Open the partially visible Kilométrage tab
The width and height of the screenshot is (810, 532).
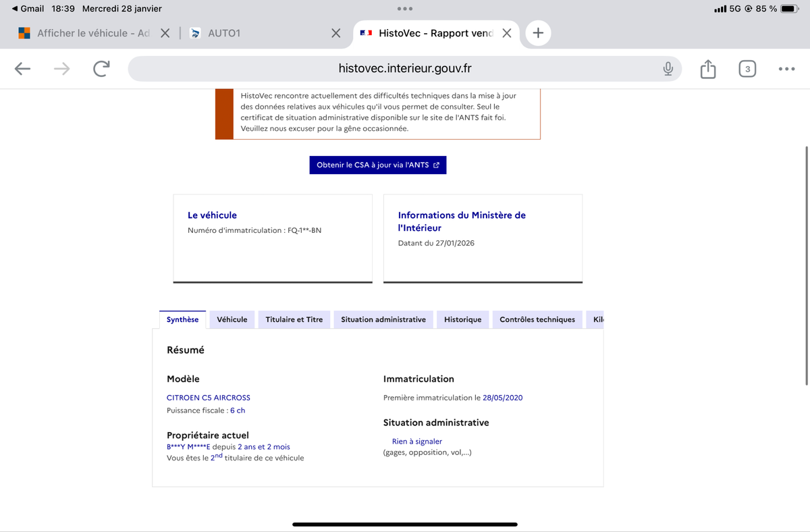pyautogui.click(x=595, y=319)
